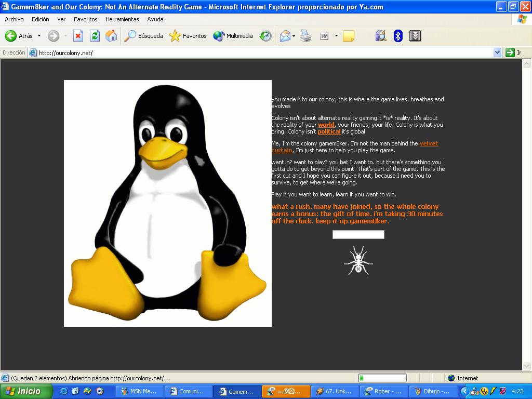
Task: Open the Mail button dropdown arrow
Action: point(294,36)
